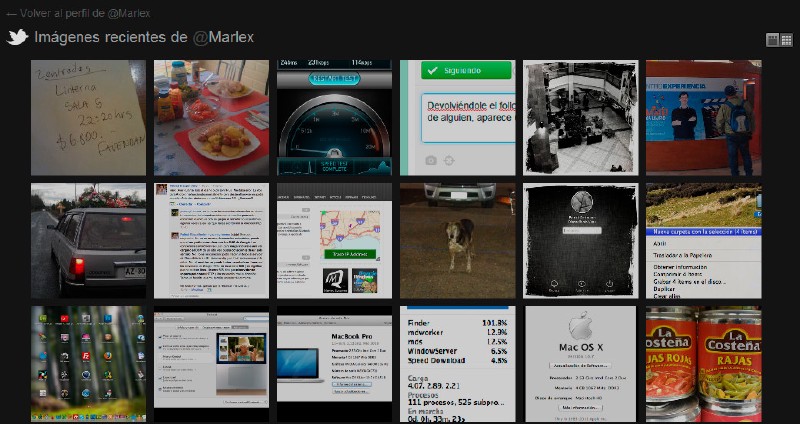This screenshot has width=800, height=424.
Task: Open the food plates on table thumbnail
Action: coord(211,118)
